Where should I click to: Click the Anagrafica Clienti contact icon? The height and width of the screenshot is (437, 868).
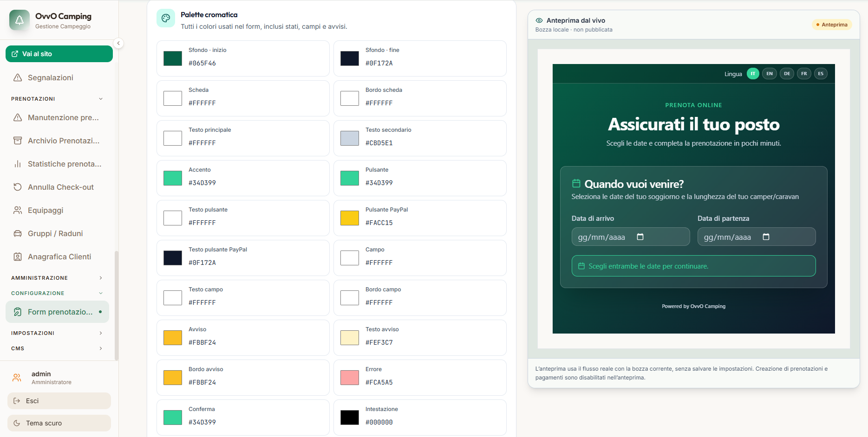[x=18, y=257]
